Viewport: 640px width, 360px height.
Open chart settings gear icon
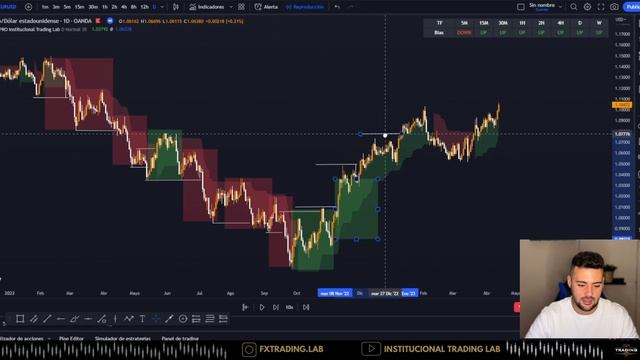point(587,7)
